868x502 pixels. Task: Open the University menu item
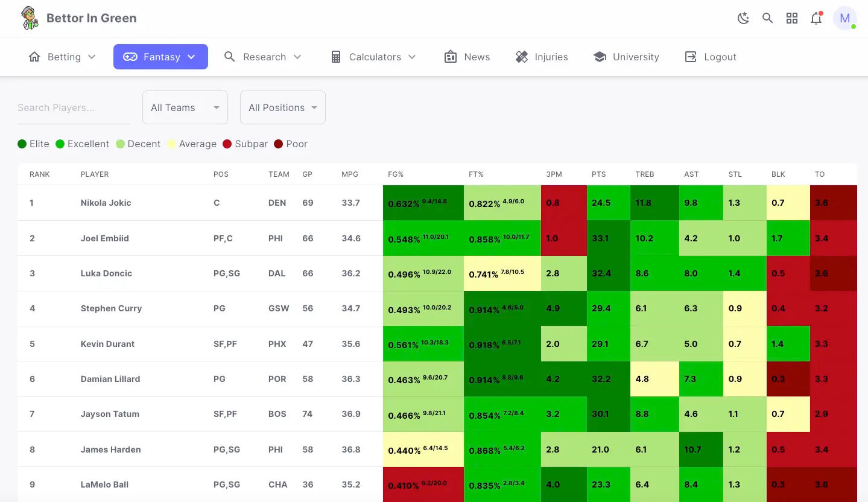click(626, 57)
